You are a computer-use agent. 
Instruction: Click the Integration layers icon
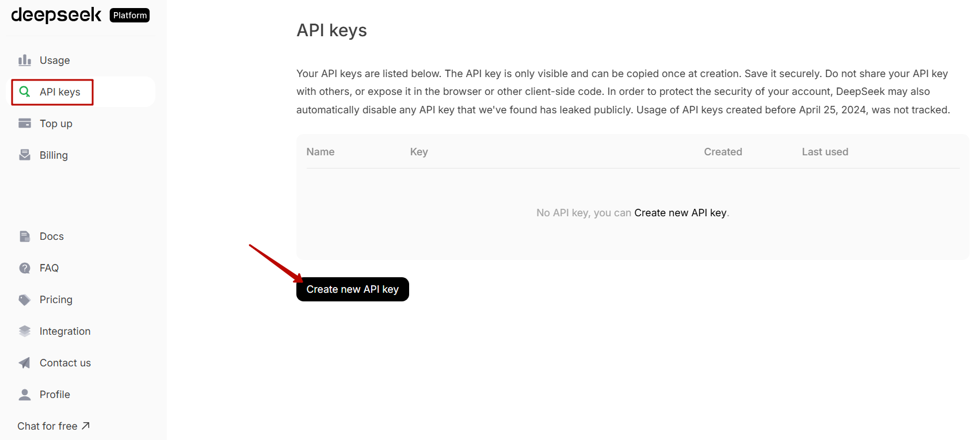click(25, 331)
